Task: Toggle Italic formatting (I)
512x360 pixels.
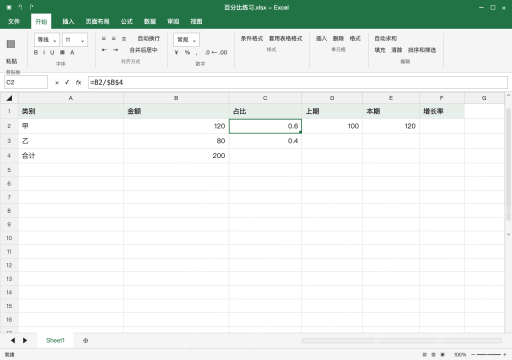Action: (44, 52)
